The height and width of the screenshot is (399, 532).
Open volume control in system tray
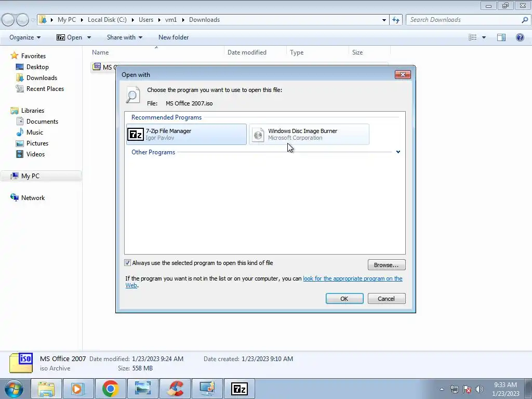tap(480, 389)
